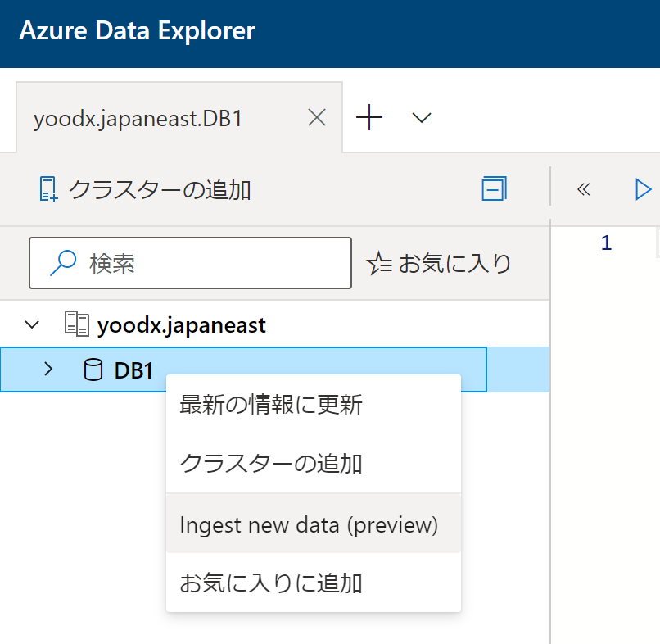Image resolution: width=660 pixels, height=644 pixels.
Task: Click the search magnifier icon
Action: [62, 263]
